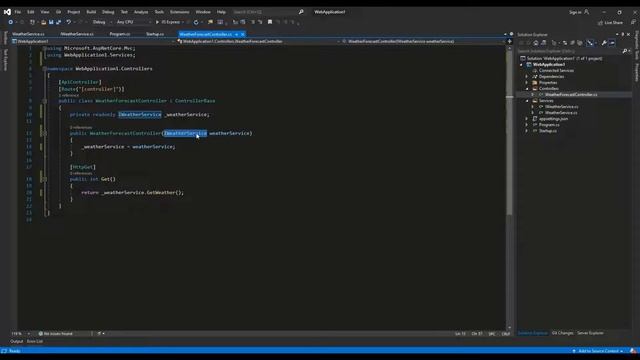This screenshot has width=640, height=360.
Task: Switch to the Startup.cs editor tab
Action: (x=155, y=34)
